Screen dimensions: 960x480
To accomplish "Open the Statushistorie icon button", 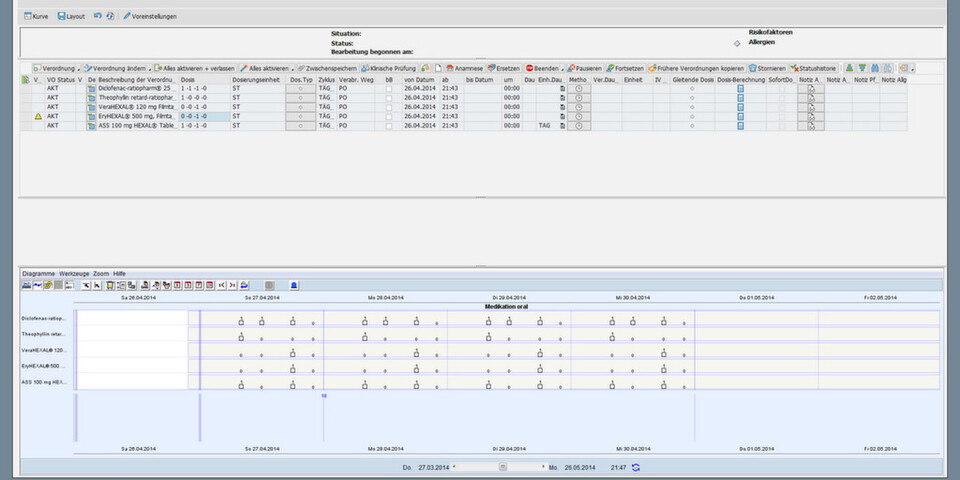I will tap(794, 68).
